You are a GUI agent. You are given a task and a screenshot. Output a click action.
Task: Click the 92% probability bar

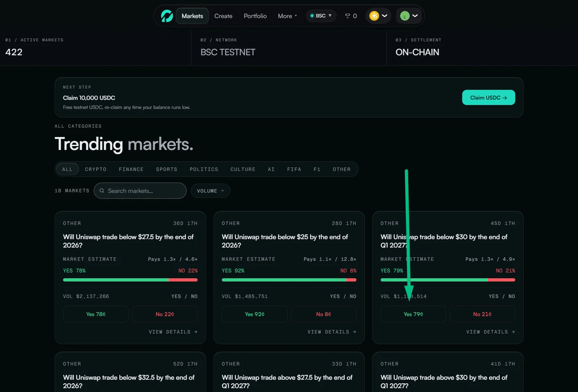coord(289,280)
